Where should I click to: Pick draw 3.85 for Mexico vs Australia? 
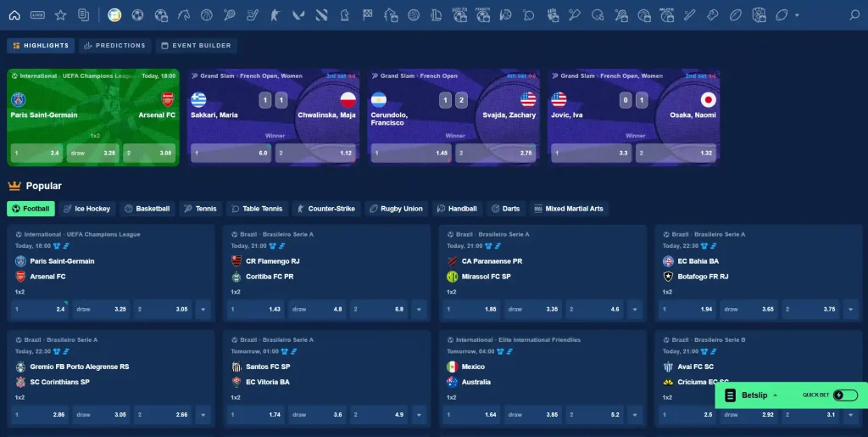[534, 414]
